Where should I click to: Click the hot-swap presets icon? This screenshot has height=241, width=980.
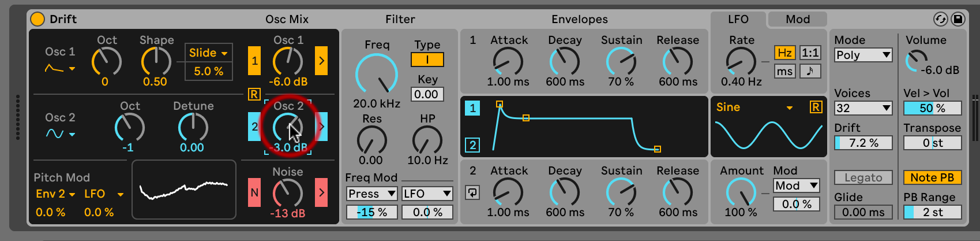tap(940, 19)
